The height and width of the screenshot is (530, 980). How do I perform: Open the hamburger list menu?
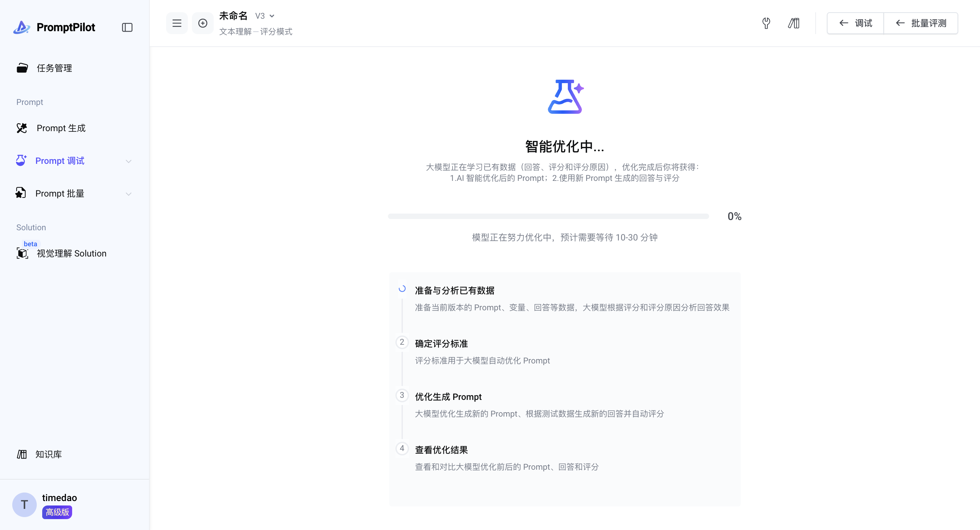point(177,23)
